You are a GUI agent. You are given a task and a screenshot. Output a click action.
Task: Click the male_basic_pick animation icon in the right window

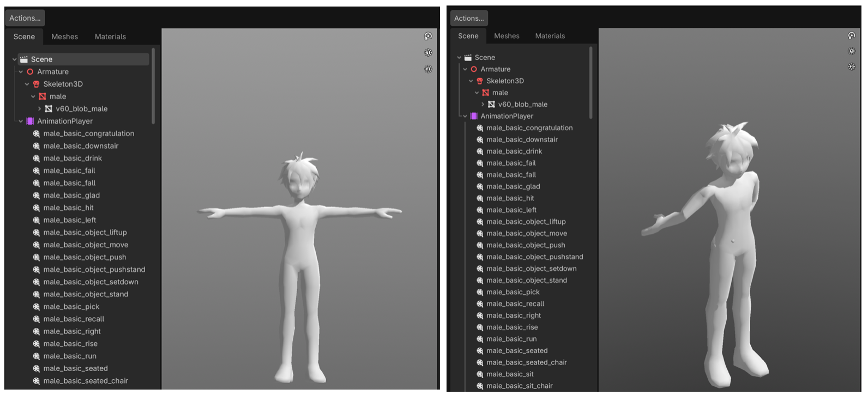480,292
